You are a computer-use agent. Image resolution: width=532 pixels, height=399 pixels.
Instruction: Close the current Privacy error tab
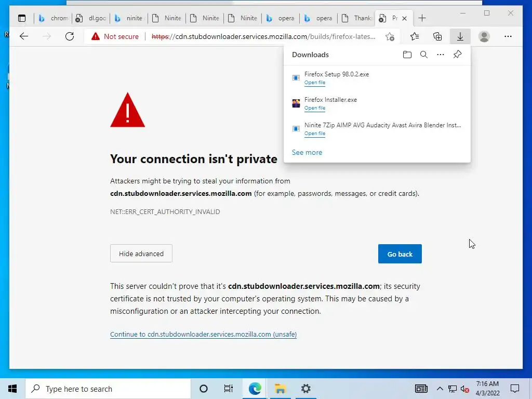coord(404,18)
